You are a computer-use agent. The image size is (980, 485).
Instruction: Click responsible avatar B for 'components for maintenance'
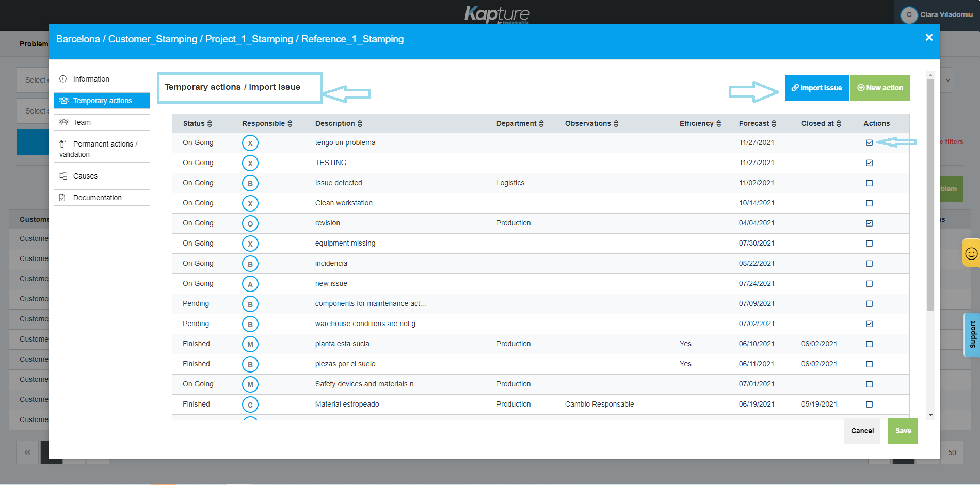[x=250, y=304]
